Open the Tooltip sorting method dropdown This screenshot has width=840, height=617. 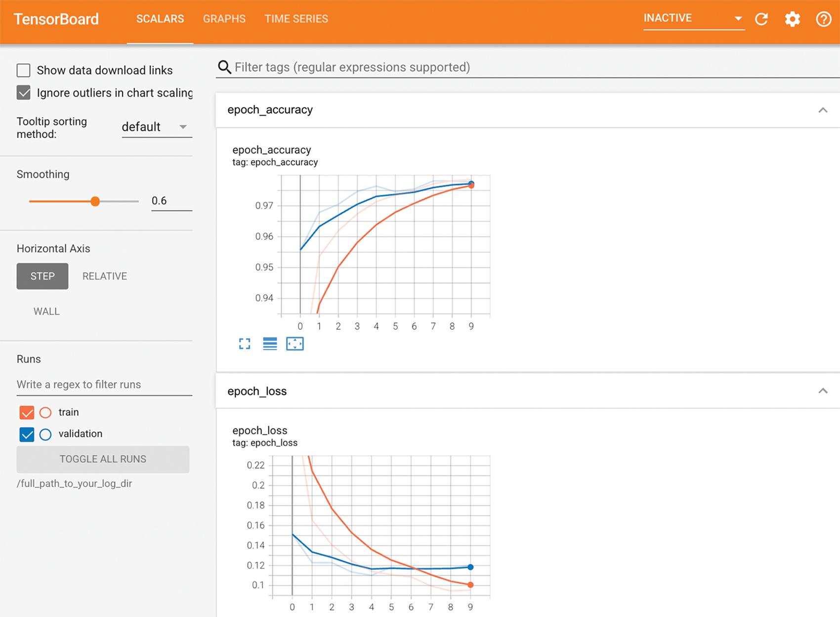pyautogui.click(x=156, y=127)
